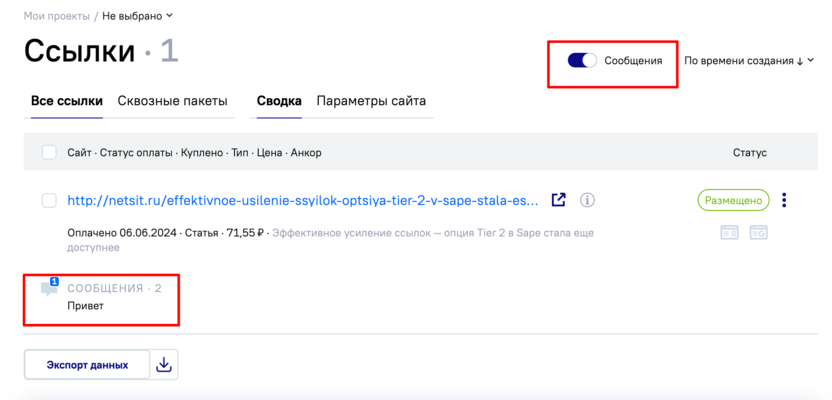This screenshot has height=400, width=832.
Task: Click the Размещено status badge
Action: point(733,200)
